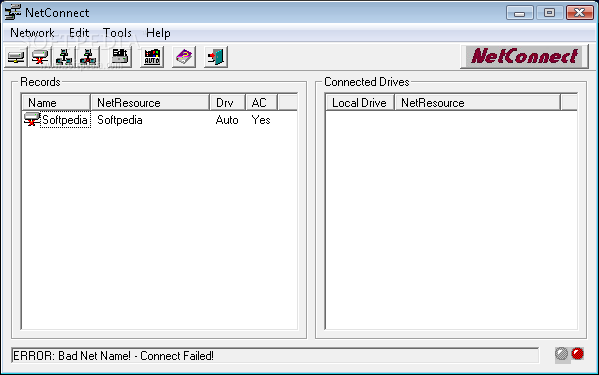The image size is (599, 375).
Task: Click the gray status indicator light
Action: click(x=562, y=354)
